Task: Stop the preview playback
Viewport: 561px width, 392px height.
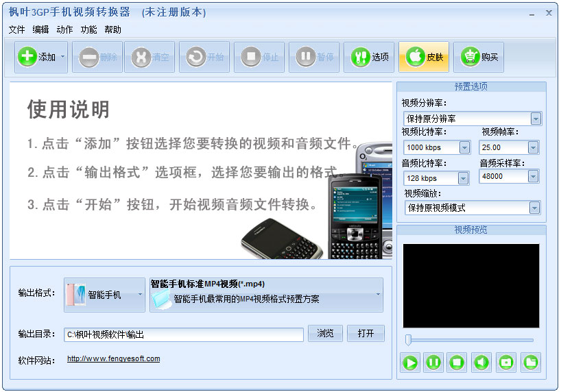Action: 457,363
